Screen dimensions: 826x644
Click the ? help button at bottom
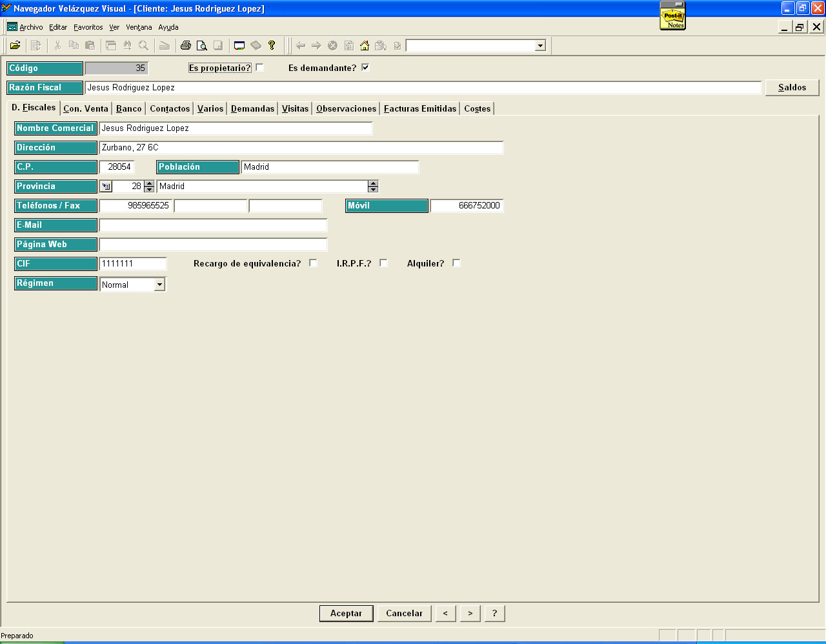(x=494, y=613)
